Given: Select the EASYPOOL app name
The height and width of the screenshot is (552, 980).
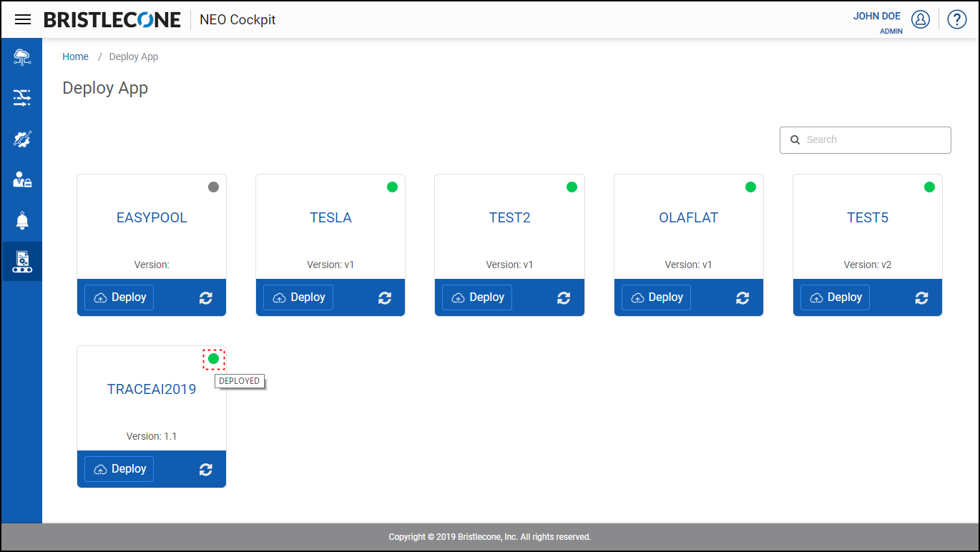Looking at the screenshot, I should (x=152, y=218).
